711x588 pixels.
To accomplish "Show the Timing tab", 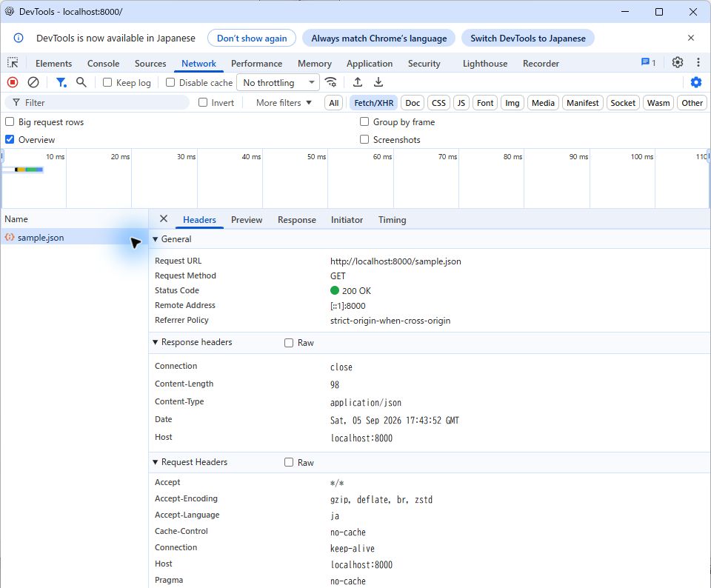I will (x=393, y=220).
